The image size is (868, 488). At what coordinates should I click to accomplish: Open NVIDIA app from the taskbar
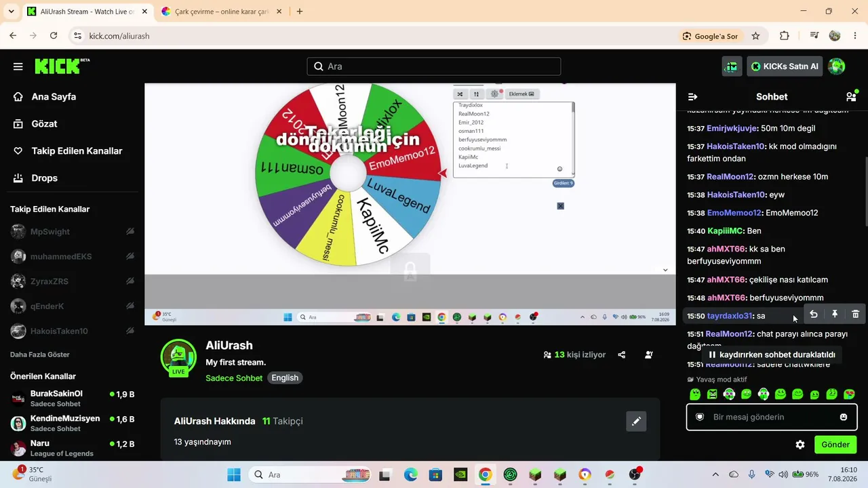460,474
